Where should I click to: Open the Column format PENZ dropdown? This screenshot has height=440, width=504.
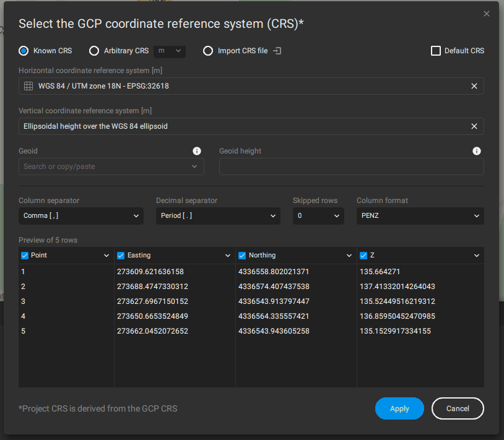[x=420, y=216]
